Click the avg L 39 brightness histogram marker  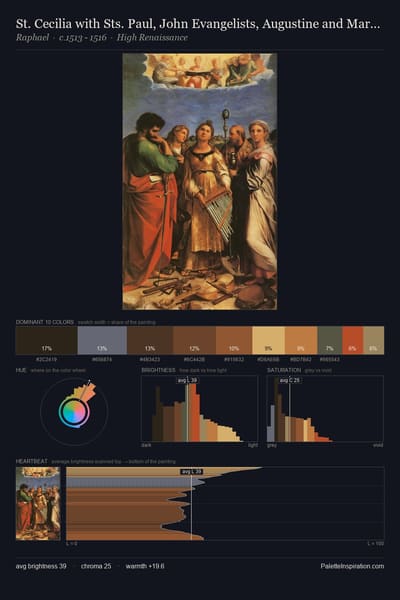coord(188,380)
